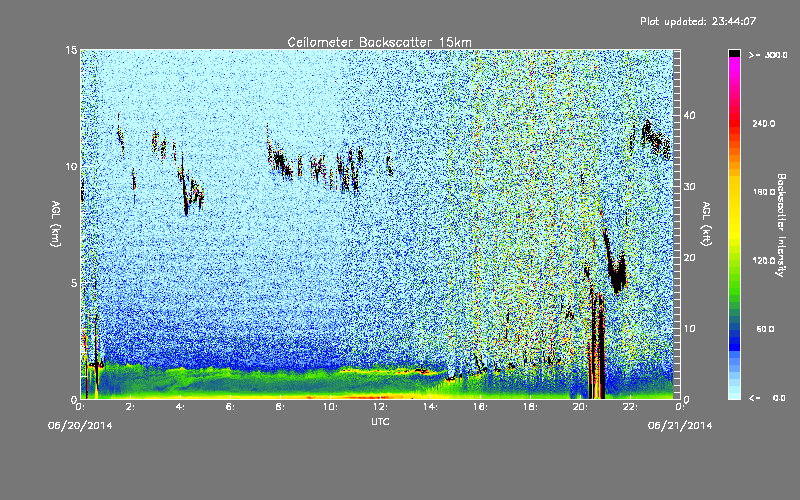
Task: Click the 15 km tick label
Action: pyautogui.click(x=71, y=50)
